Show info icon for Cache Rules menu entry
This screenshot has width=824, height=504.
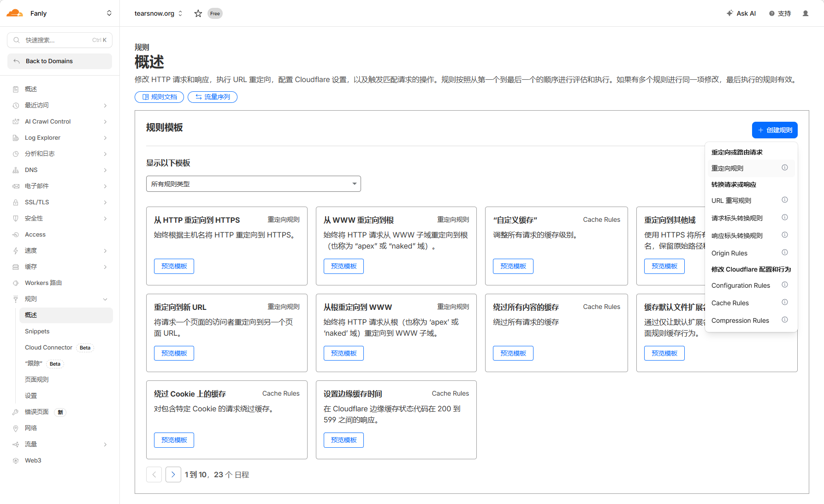click(x=785, y=302)
